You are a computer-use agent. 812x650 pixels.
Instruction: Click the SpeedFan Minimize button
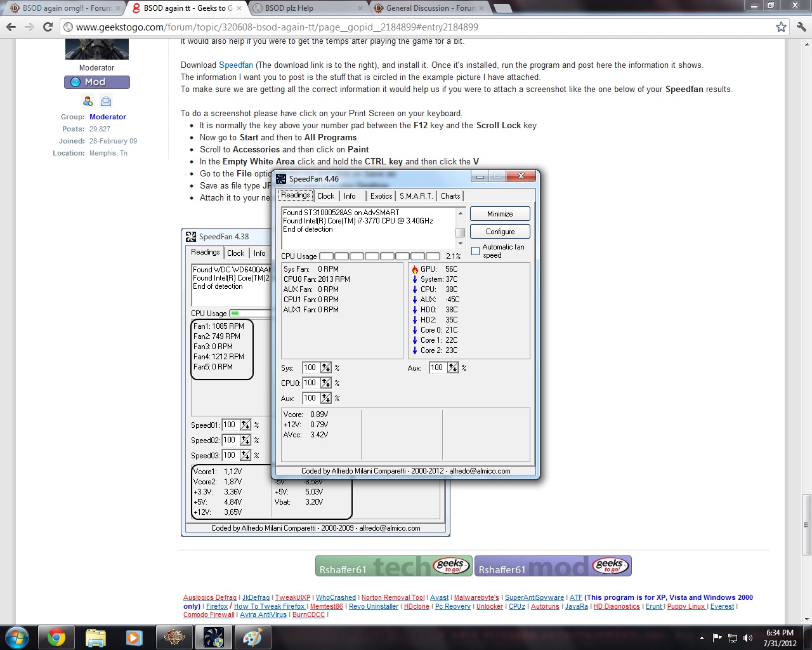click(x=500, y=214)
